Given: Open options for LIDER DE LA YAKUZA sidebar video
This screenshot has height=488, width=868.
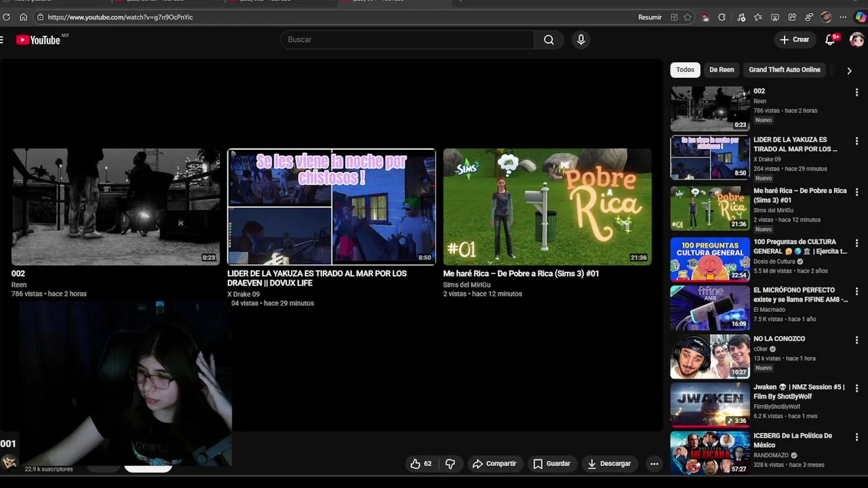Looking at the screenshot, I should [856, 141].
